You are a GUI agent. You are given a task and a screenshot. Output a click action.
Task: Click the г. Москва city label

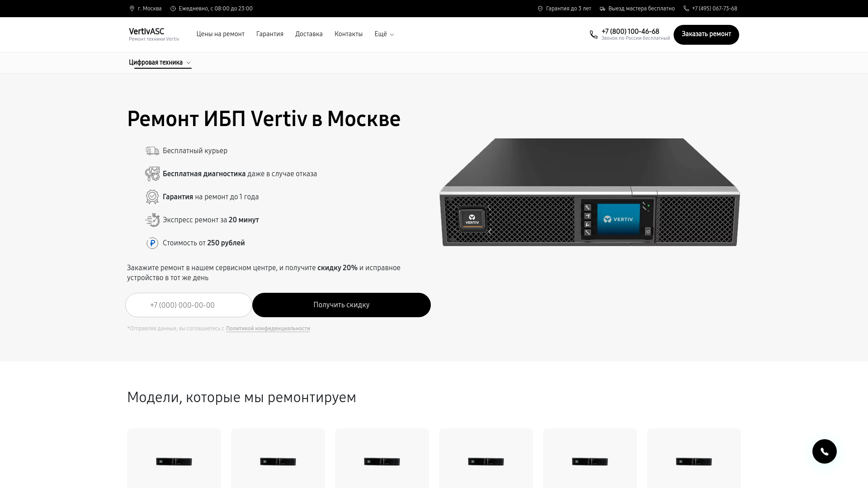pyautogui.click(x=150, y=9)
